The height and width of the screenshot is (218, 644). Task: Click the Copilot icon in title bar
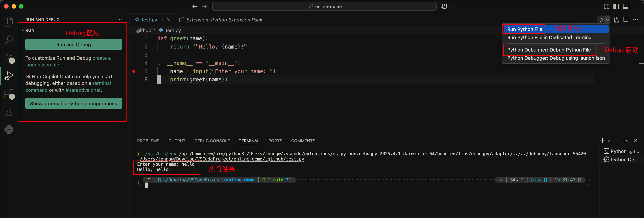click(444, 7)
